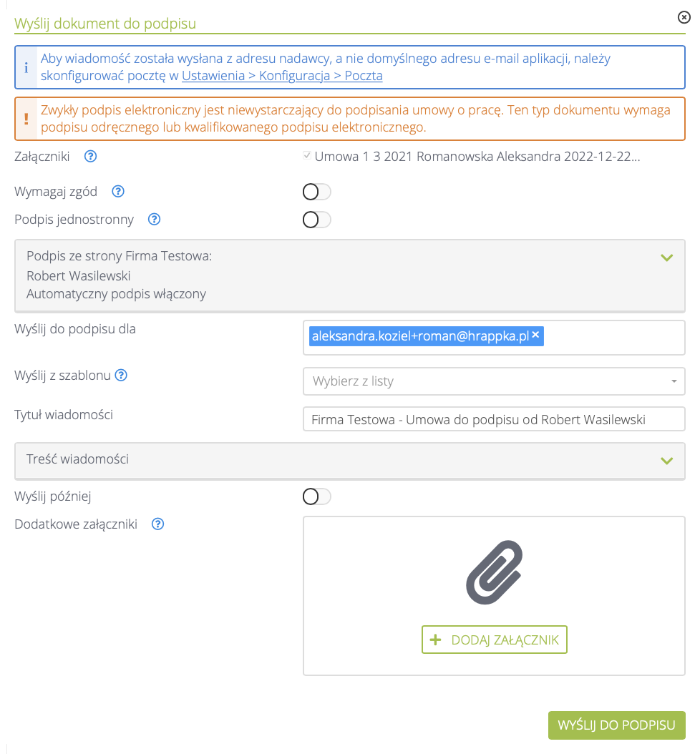Click help icon beside Wymagaj zgód

(x=119, y=191)
